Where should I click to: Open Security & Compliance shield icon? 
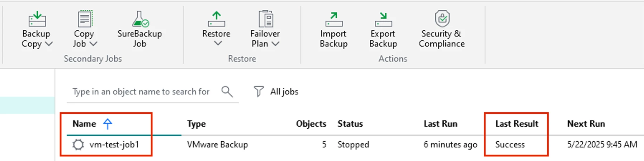tap(442, 19)
